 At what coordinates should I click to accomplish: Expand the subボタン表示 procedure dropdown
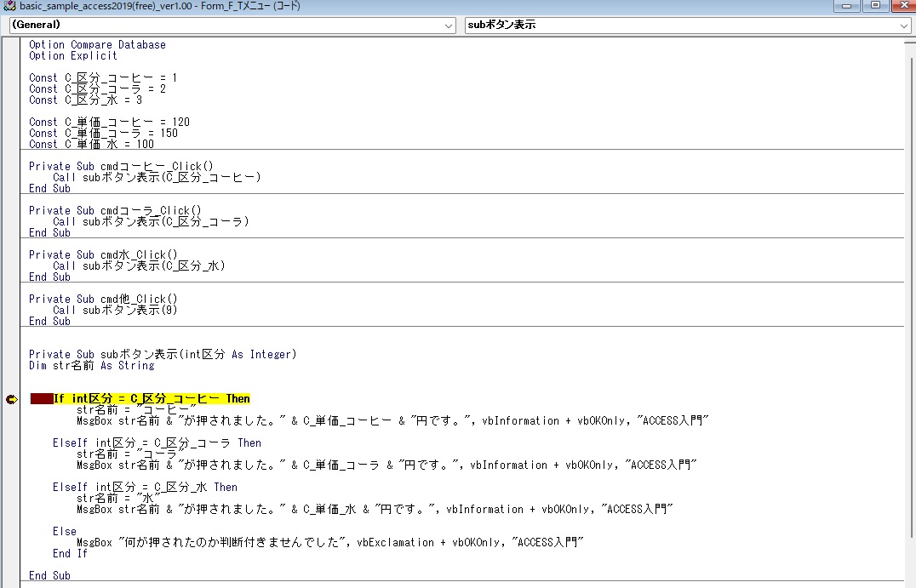point(904,26)
